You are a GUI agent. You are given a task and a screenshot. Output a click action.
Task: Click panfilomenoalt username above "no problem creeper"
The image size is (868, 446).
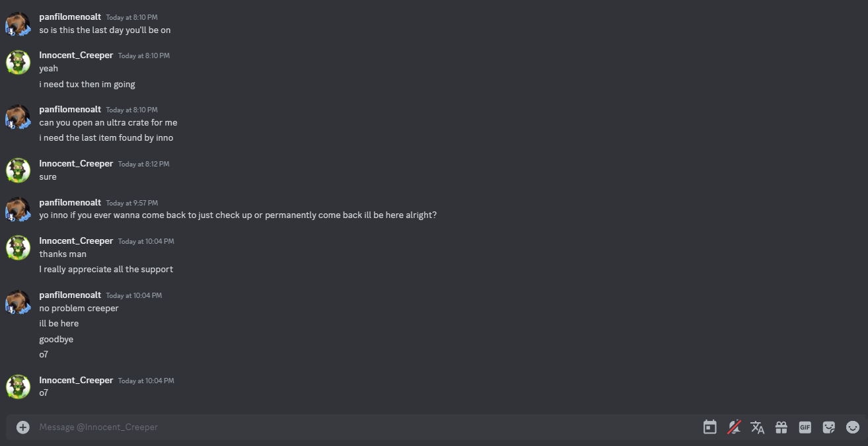pos(70,295)
